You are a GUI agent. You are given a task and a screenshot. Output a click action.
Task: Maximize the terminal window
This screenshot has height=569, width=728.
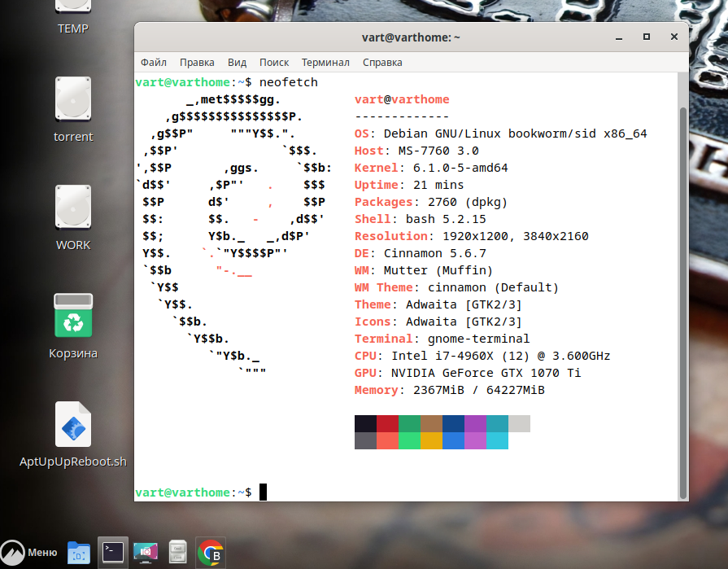pyautogui.click(x=647, y=37)
